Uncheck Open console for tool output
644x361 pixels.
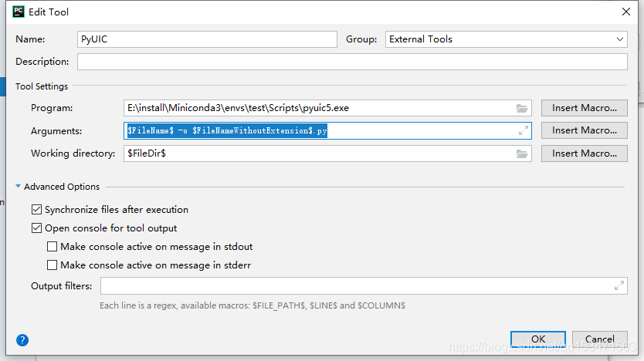click(x=36, y=228)
